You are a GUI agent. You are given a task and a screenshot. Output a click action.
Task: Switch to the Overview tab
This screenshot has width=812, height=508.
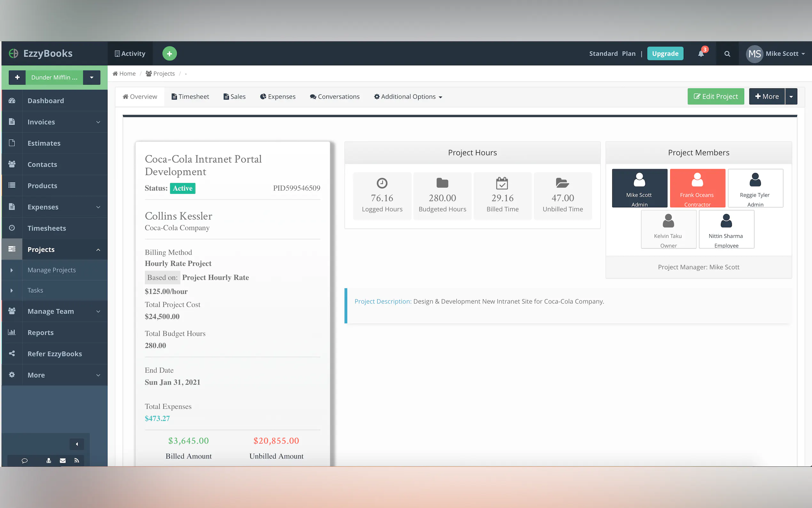(140, 97)
